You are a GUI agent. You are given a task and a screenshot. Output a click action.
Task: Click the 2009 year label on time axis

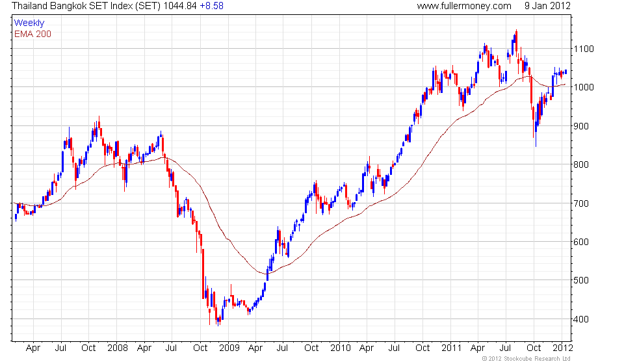point(229,348)
